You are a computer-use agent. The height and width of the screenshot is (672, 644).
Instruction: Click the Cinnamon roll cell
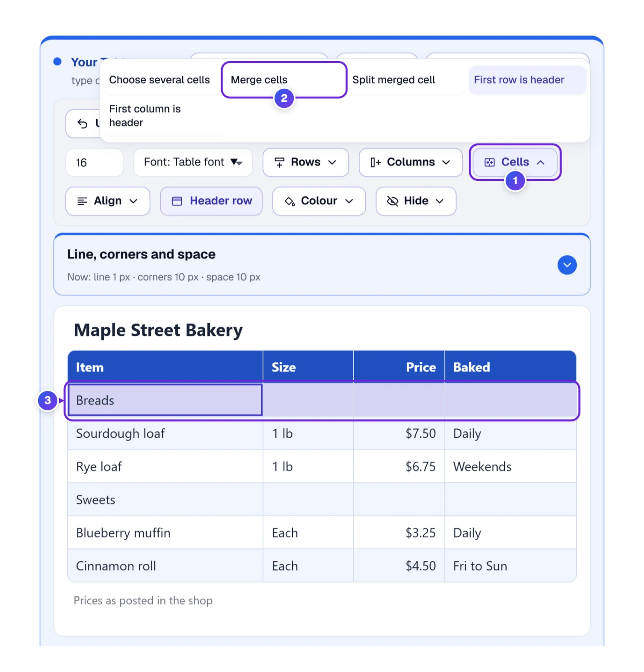[x=165, y=566]
